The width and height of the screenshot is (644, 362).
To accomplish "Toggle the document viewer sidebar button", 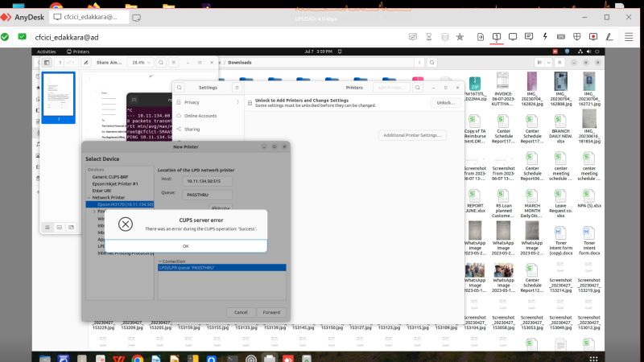I will point(47,63).
